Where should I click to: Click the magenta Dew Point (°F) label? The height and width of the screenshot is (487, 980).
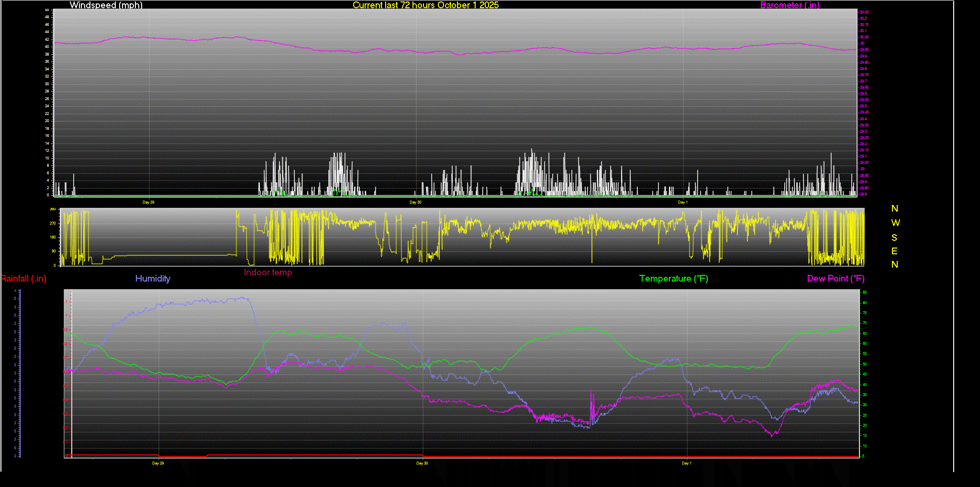835,279
